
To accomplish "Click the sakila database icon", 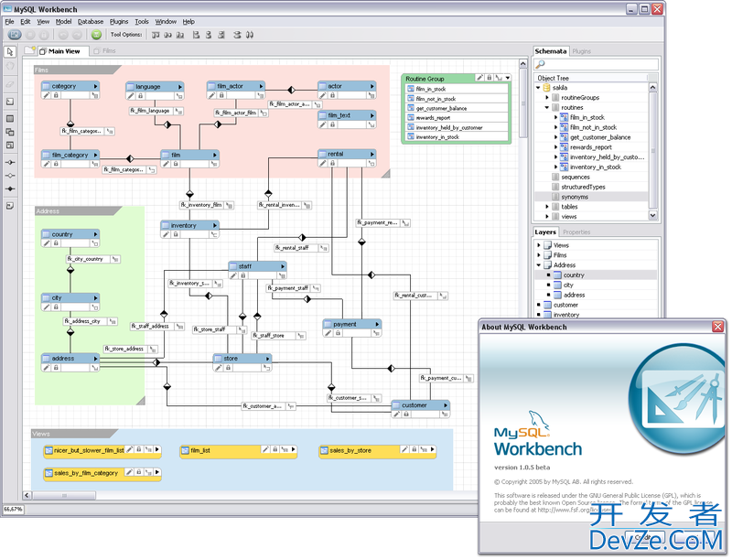I will coord(546,88).
